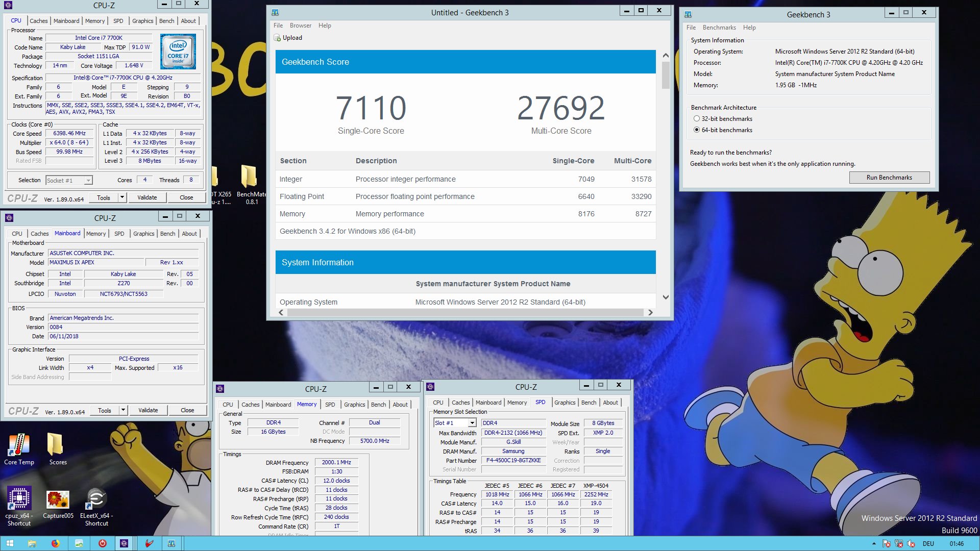
Task: Click the Run Benchmarks button
Action: pyautogui.click(x=889, y=178)
